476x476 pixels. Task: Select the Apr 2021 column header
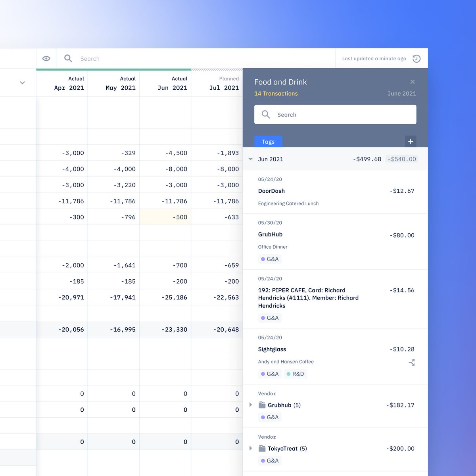coord(62,83)
